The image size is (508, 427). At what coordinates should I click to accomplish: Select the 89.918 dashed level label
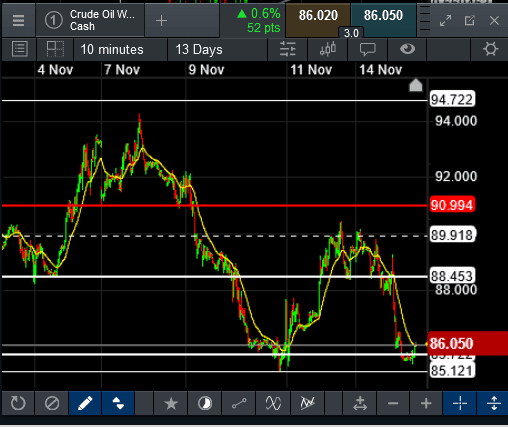[452, 235]
